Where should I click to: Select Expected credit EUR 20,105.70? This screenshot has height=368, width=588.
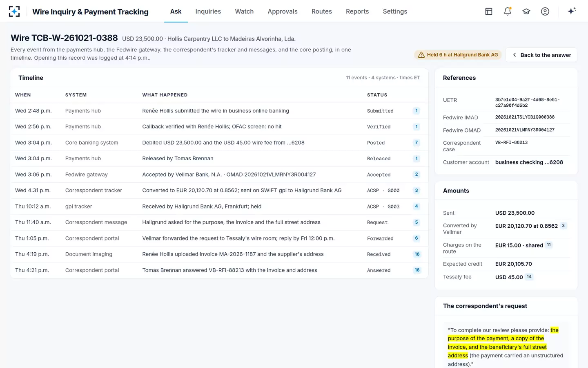tap(514, 264)
